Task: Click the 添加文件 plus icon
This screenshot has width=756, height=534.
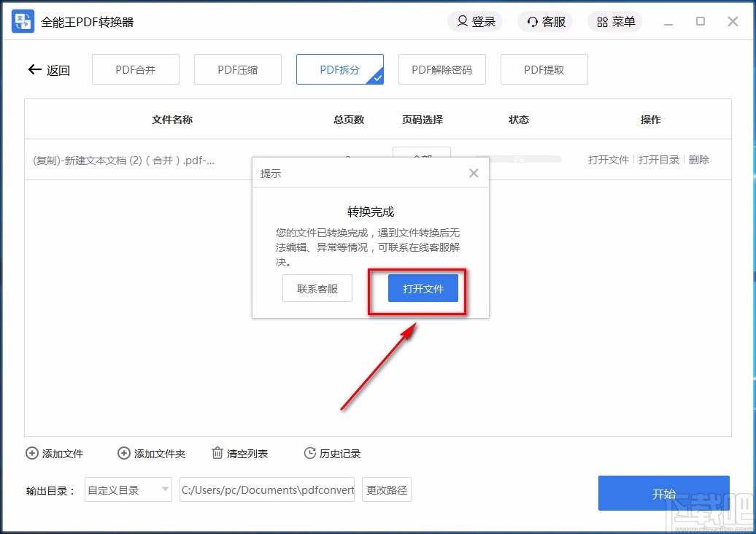Action: pos(31,453)
